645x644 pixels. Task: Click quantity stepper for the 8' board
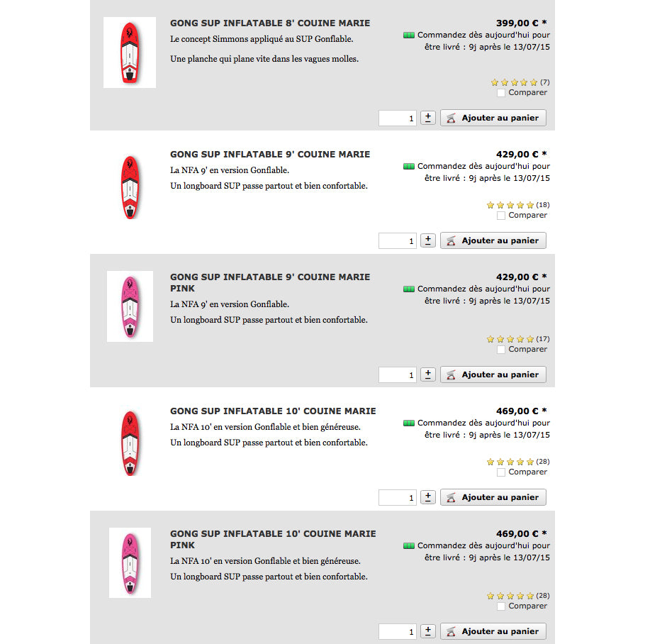[x=428, y=118]
